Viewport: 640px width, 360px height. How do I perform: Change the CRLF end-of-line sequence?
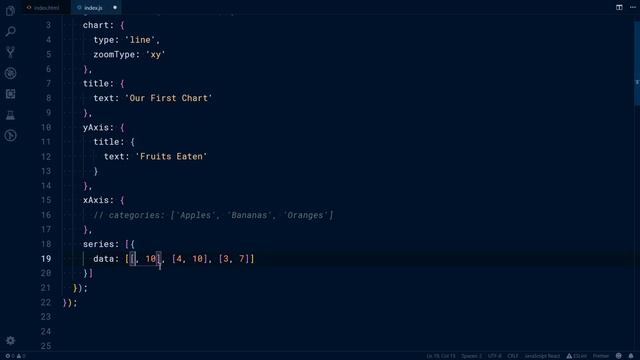click(513, 356)
